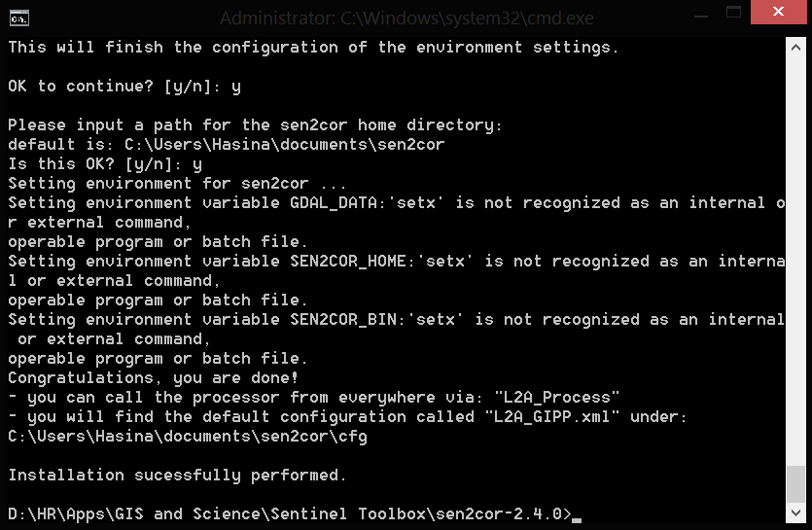
Task: Click the SEN2COR_BIN variable name
Action: tap(343, 320)
